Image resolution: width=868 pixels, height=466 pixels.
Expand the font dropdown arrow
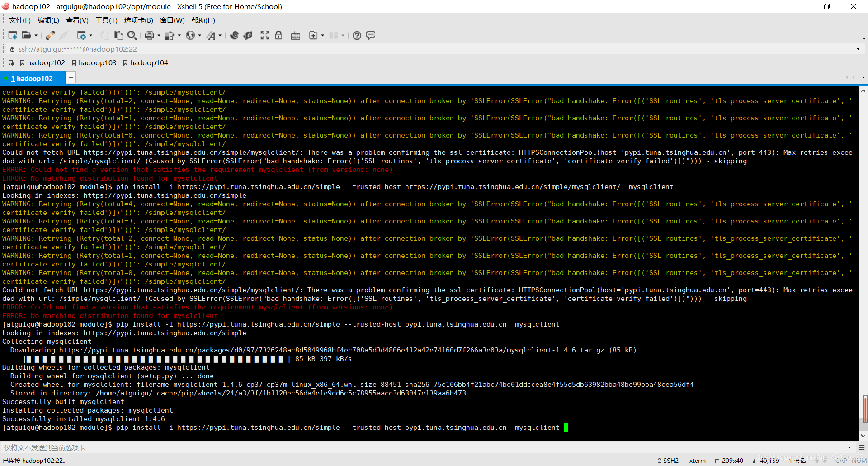click(x=220, y=36)
